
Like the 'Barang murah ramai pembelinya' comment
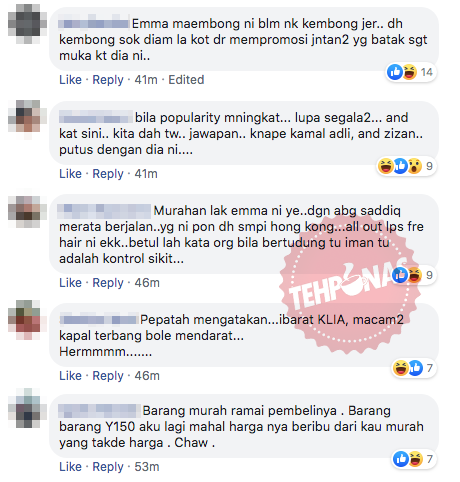click(x=70, y=467)
